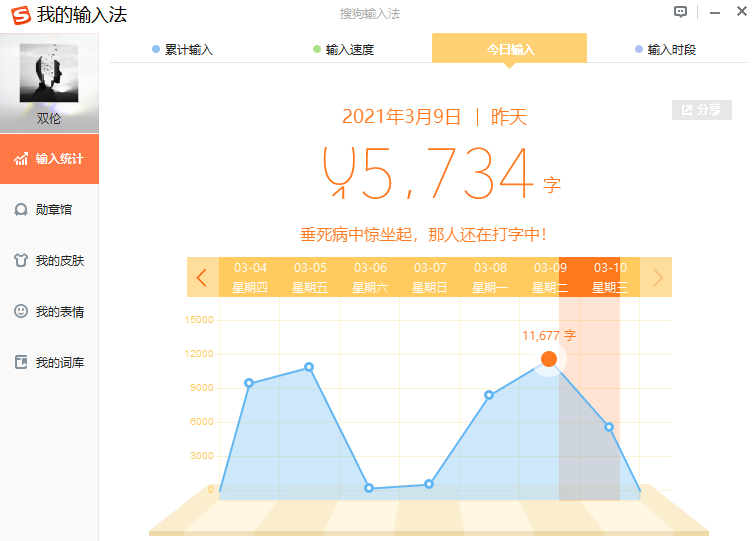This screenshot has width=755, height=541.
Task: Click the Sogou S logo icon
Action: 21,15
